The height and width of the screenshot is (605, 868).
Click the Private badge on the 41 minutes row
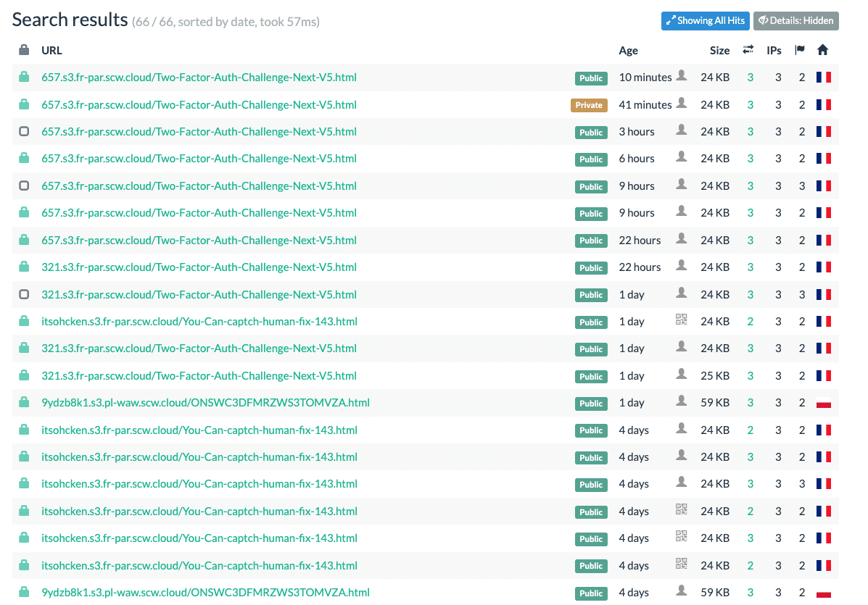pos(589,105)
